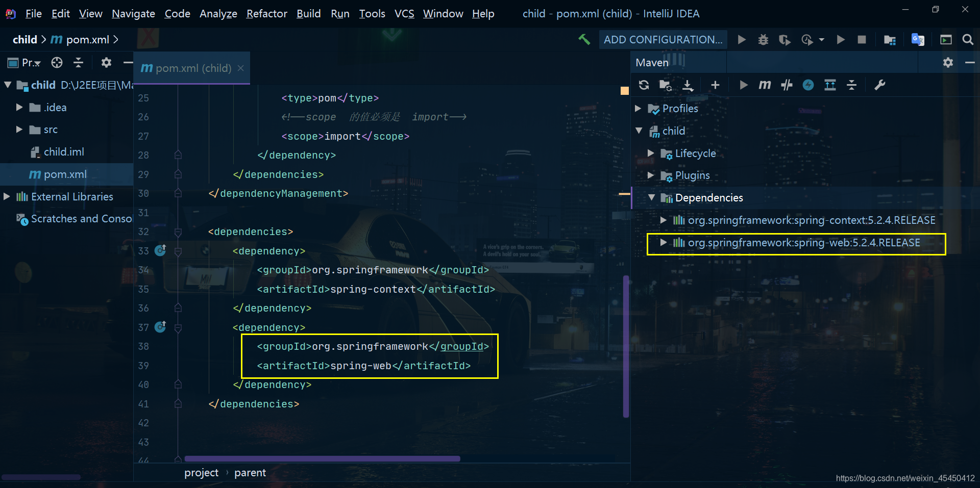Viewport: 980px width, 488px height.
Task: Hide the Project panel
Action: [x=128, y=62]
